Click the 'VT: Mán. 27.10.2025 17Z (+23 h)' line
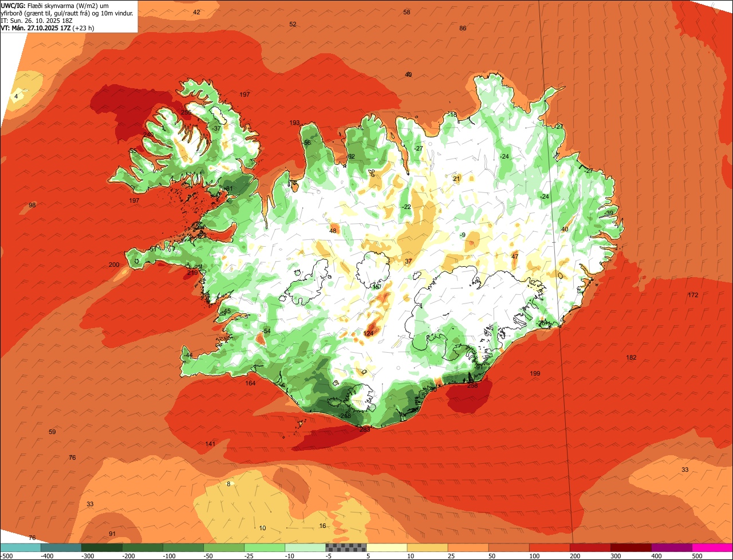This screenshot has width=733, height=560. pos(48,27)
